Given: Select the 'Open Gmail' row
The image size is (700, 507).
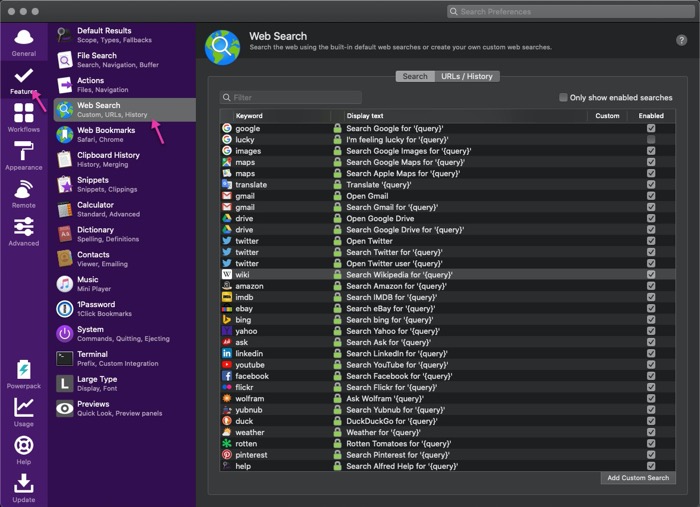Looking at the screenshot, I should (x=447, y=195).
